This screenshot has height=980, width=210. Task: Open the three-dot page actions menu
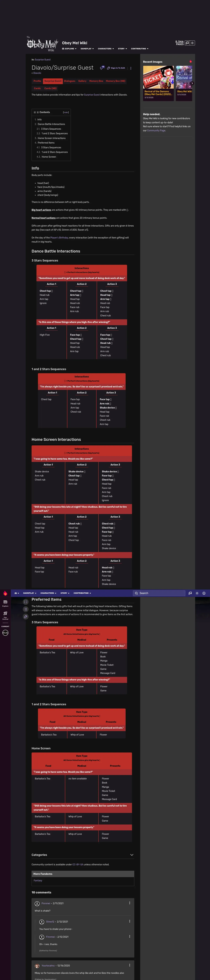pyautogui.click(x=131, y=68)
